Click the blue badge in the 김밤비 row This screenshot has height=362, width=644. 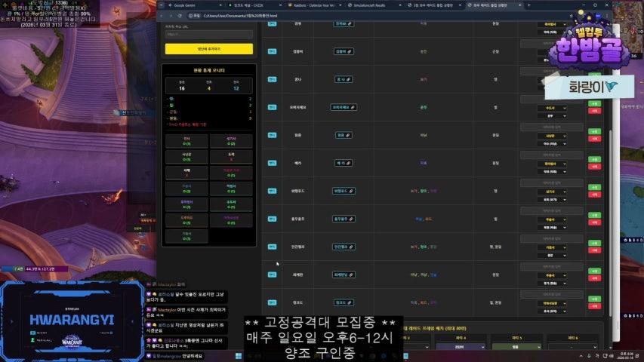(x=272, y=51)
